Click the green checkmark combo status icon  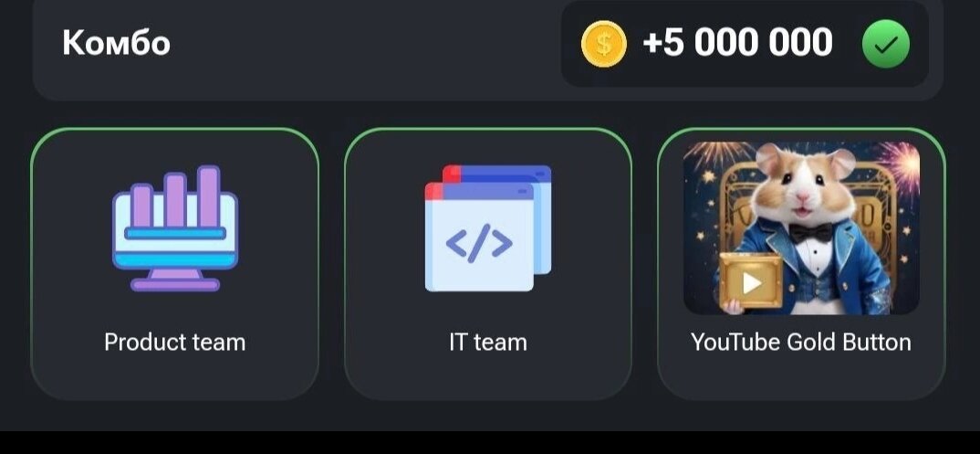tap(886, 44)
